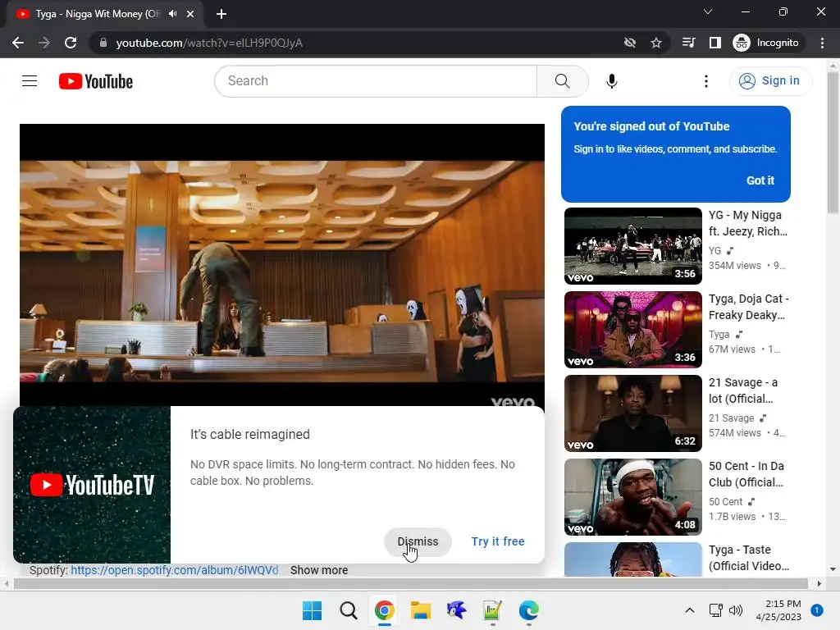Viewport: 840px width, 630px height.
Task: Open Freaky Deaky video thumbnail
Action: [632, 330]
